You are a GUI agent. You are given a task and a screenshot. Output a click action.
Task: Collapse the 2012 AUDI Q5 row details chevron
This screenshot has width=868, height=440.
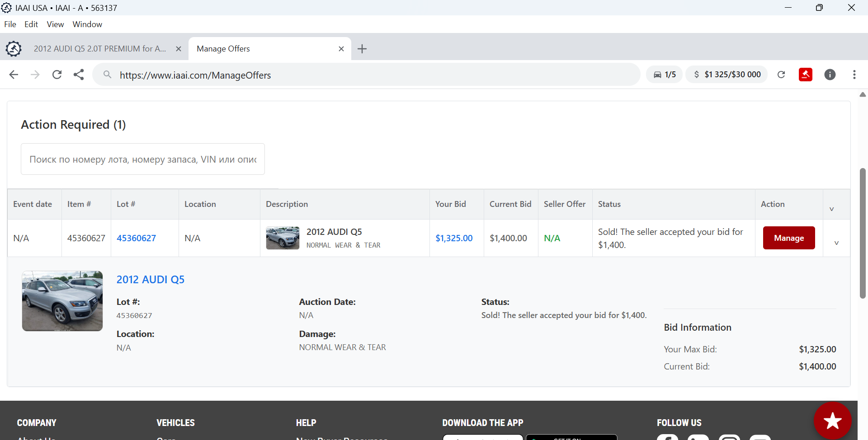tap(836, 243)
